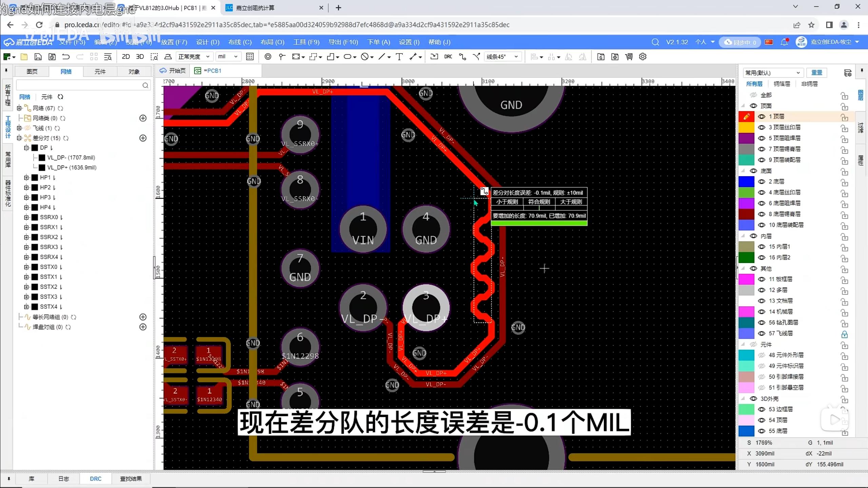Screen dimensions: 868x488
Task: Toggle visibility of 15 内层1 layer
Action: coord(762,247)
